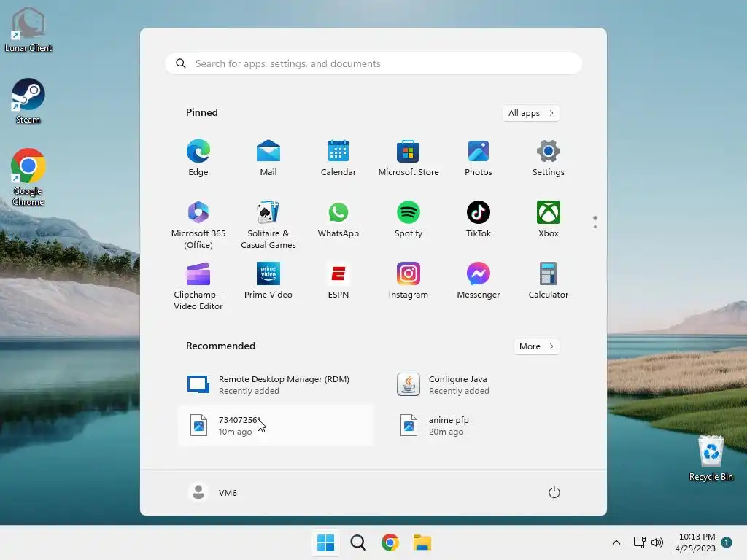This screenshot has width=747, height=560.
Task: Open the Lunar Client desktop shortcut
Action: (28, 29)
